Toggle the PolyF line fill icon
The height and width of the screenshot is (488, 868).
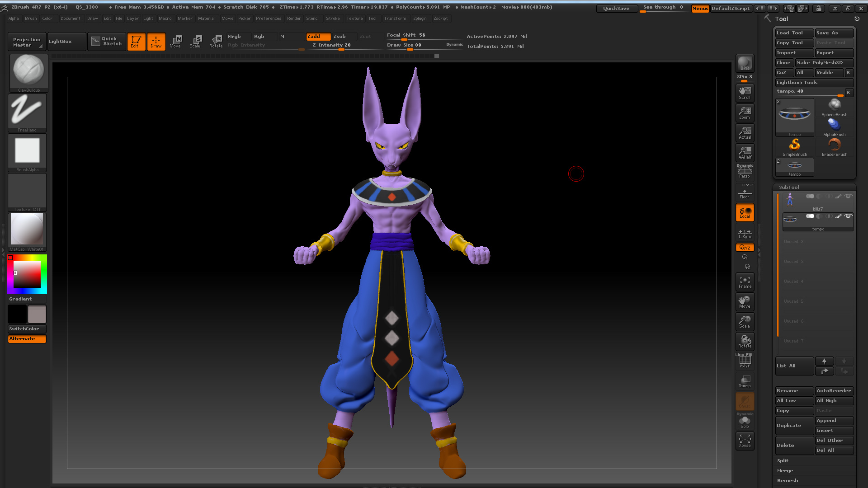click(745, 361)
